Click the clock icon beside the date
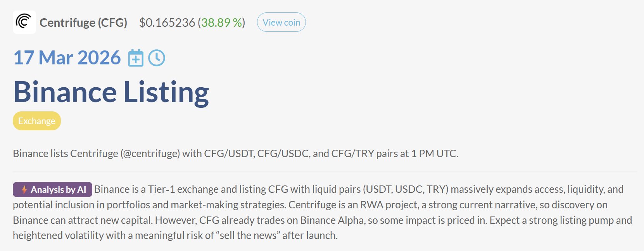 pos(157,58)
